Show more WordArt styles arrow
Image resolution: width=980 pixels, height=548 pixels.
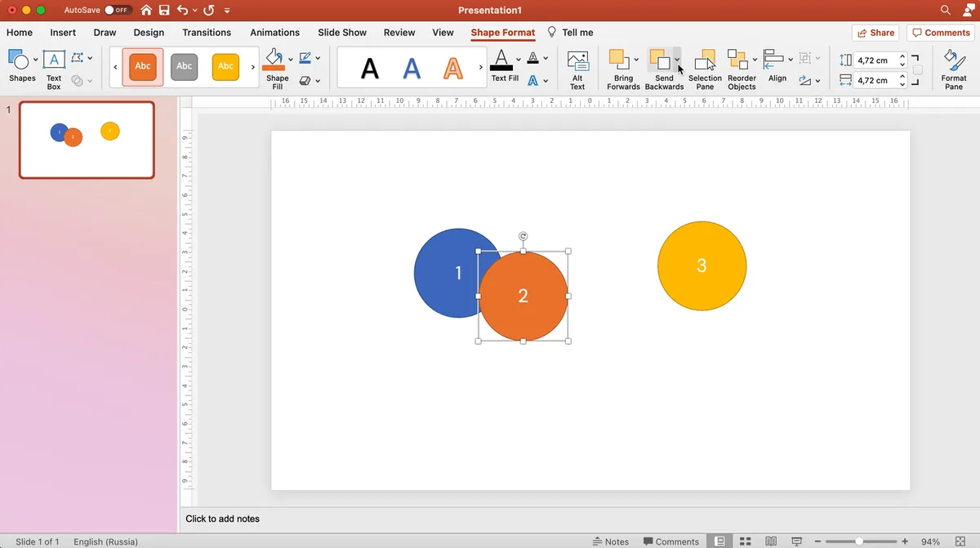pos(480,67)
